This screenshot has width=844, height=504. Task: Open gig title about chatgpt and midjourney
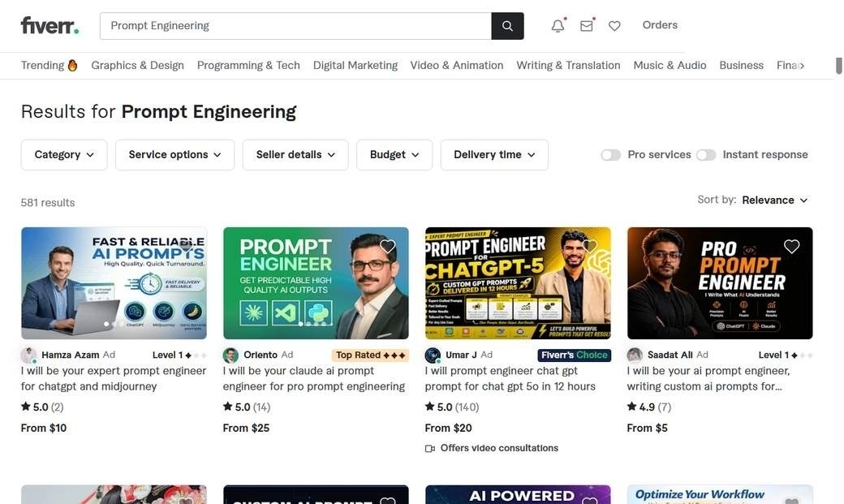point(114,378)
